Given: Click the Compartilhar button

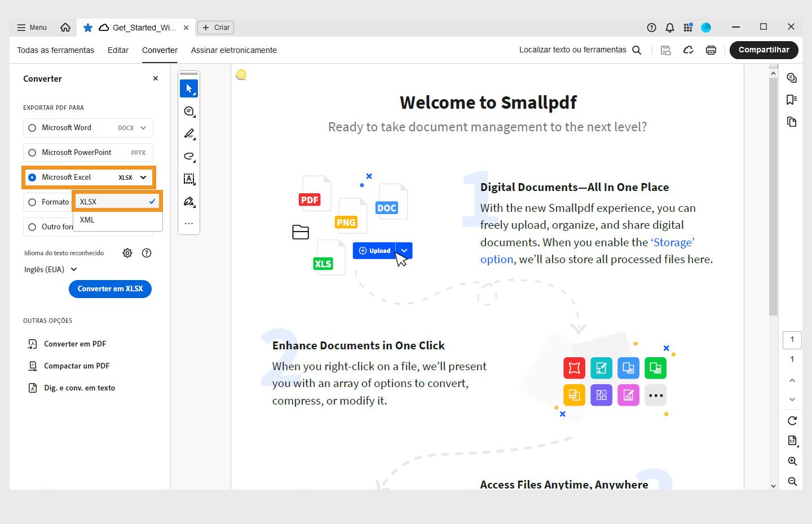Looking at the screenshot, I should click(x=764, y=50).
